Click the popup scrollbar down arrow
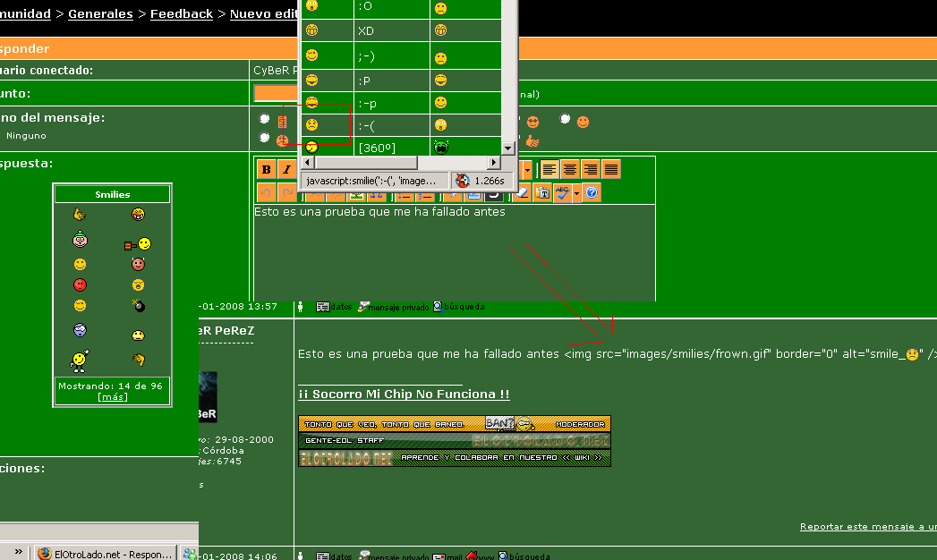 [x=508, y=148]
